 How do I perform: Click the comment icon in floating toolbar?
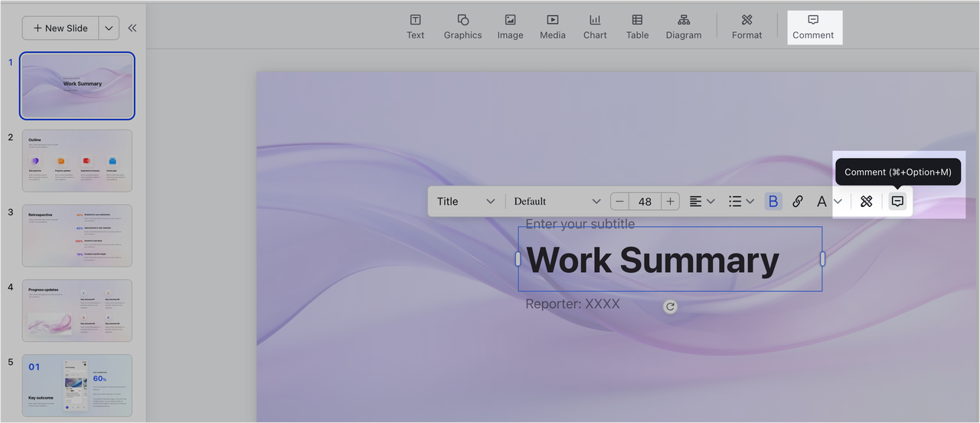click(x=898, y=202)
